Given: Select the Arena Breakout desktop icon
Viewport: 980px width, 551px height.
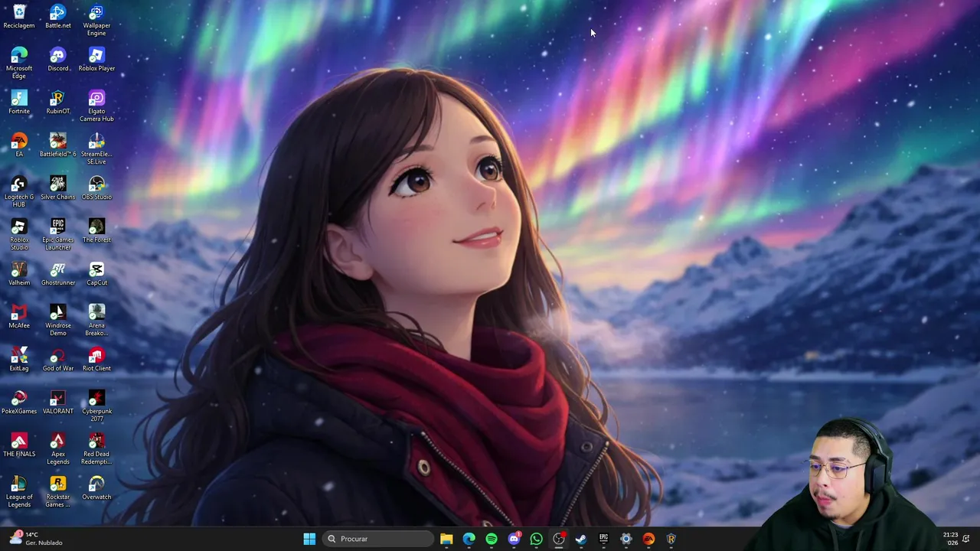Looking at the screenshot, I should click(96, 321).
